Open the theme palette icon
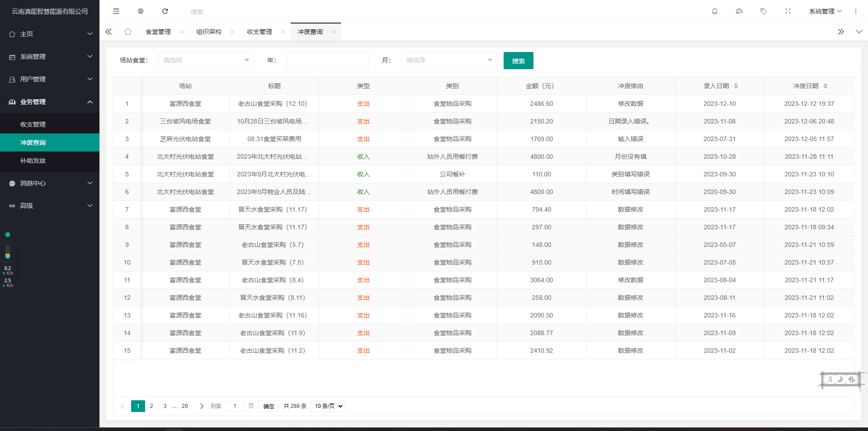Screen dimensions: 868x431 click(739, 11)
